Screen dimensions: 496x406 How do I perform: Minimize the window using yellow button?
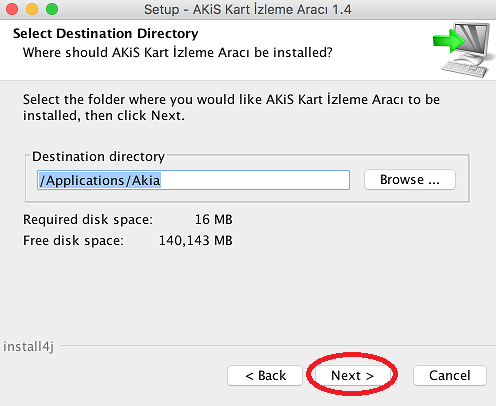[32, 9]
